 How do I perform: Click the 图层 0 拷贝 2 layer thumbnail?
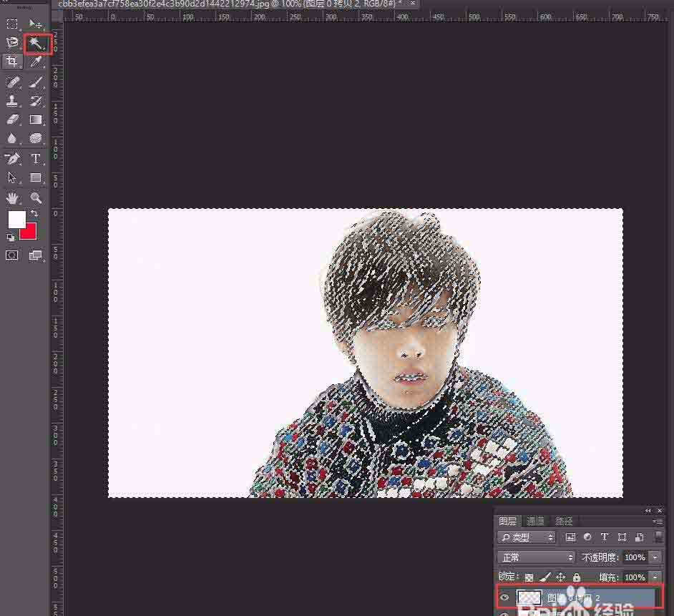click(x=529, y=597)
